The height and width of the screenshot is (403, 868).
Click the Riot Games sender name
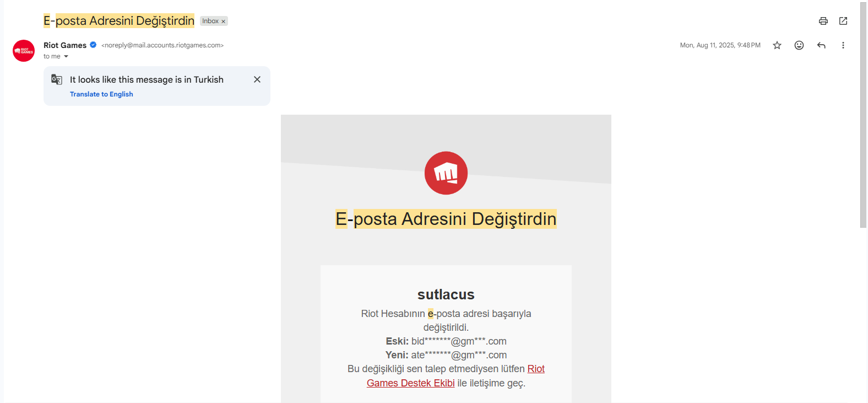point(65,45)
